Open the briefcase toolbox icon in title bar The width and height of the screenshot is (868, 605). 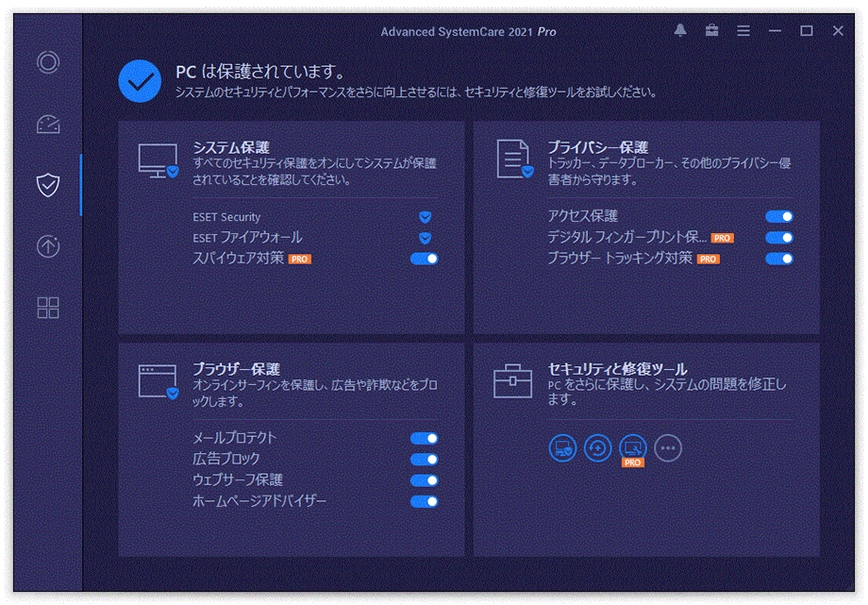(712, 31)
